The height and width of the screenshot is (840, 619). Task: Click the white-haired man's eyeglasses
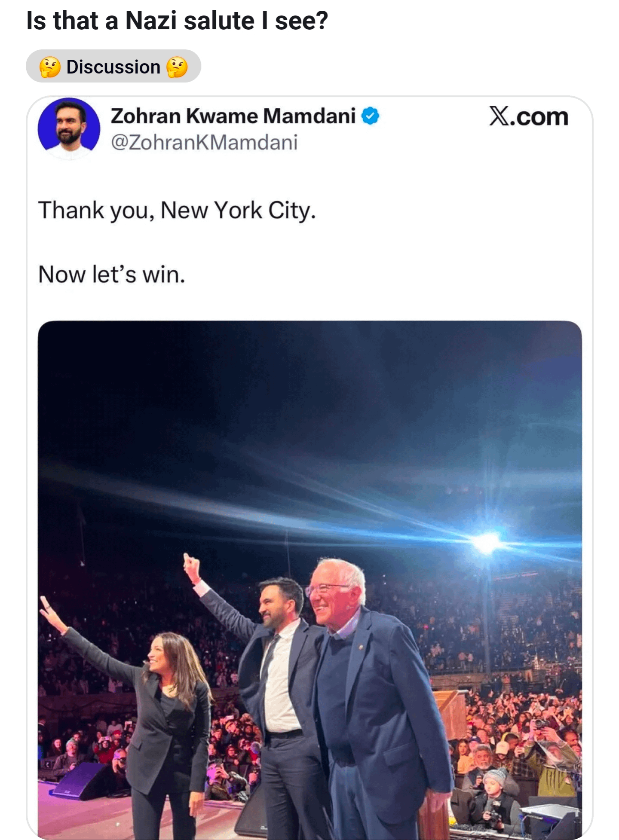point(327,588)
